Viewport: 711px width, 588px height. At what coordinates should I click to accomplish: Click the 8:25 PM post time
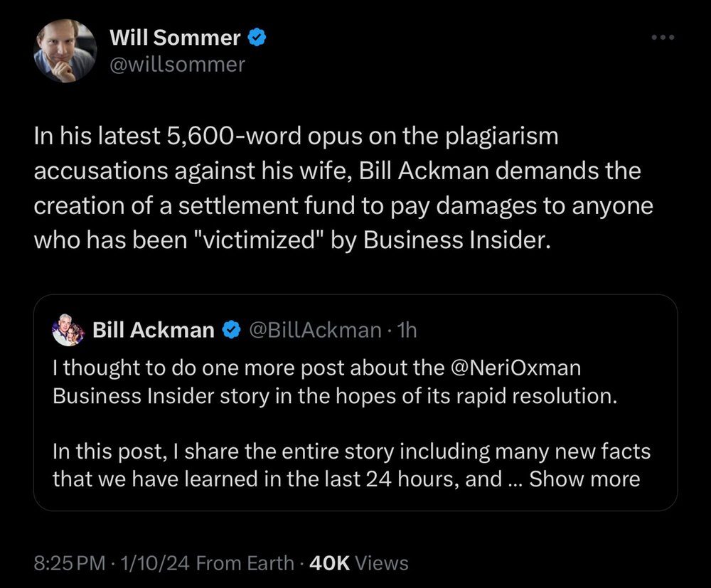[x=69, y=564]
